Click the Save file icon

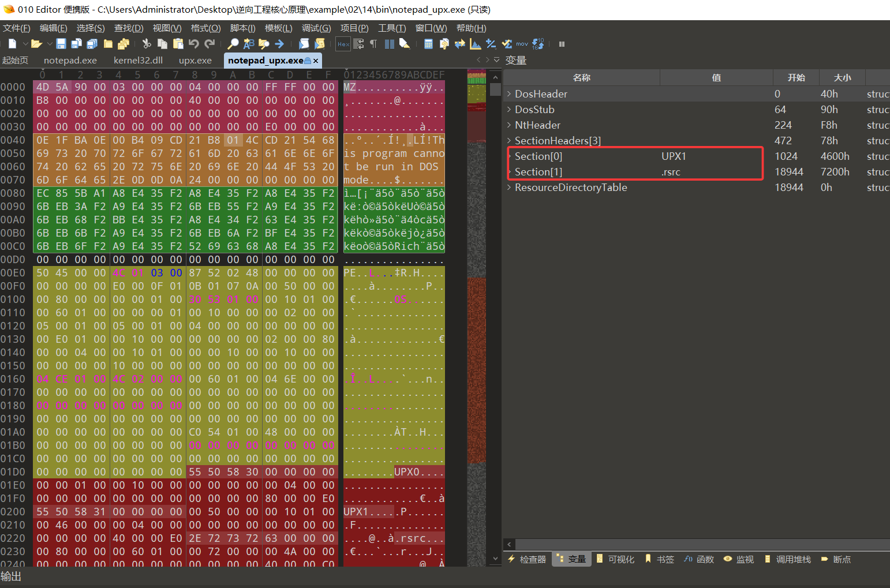[61, 44]
